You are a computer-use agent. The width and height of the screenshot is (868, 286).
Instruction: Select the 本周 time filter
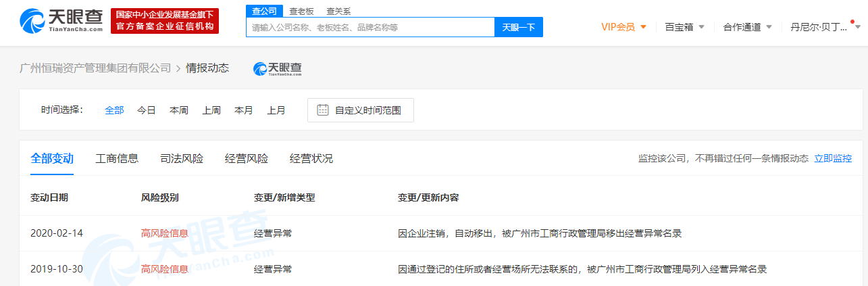179,110
